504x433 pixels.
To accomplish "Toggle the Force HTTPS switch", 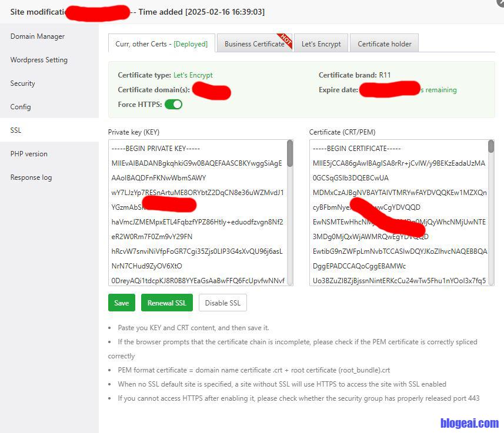I will (173, 105).
